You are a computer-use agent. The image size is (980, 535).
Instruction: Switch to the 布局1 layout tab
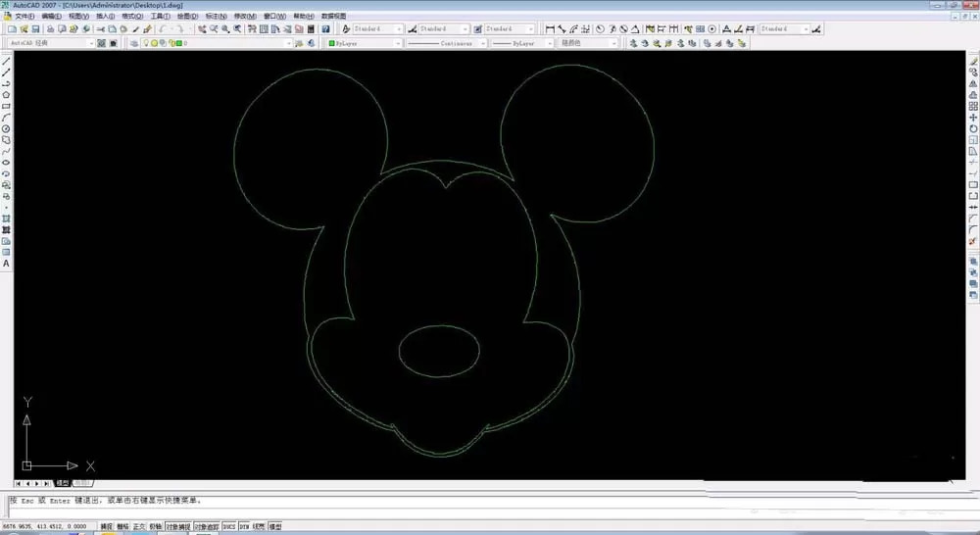click(83, 483)
